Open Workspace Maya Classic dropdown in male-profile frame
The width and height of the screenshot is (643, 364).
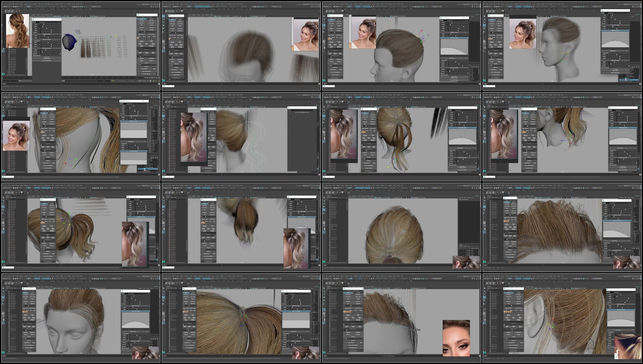[x=471, y=4]
